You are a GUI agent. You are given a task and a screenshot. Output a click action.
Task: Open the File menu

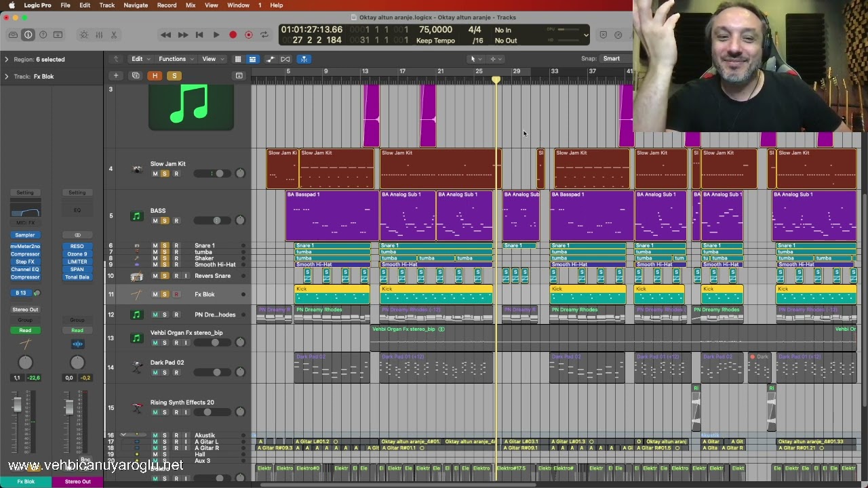(65, 5)
